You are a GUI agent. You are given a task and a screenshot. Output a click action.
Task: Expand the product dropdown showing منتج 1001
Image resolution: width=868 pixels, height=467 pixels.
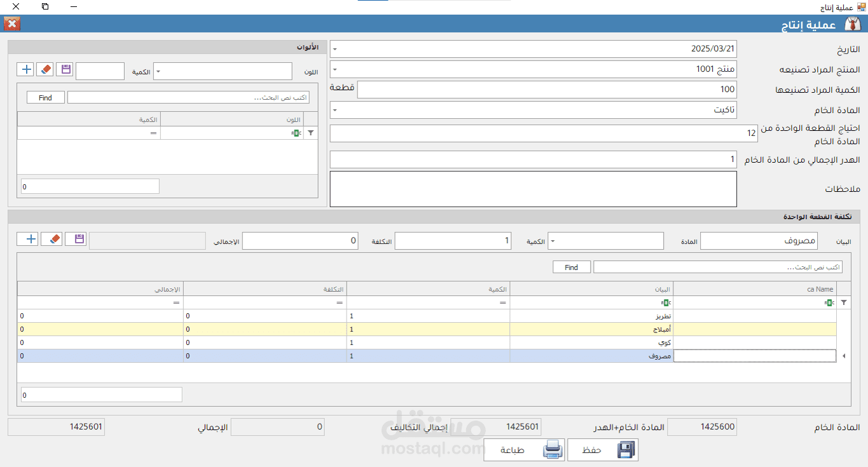tap(335, 69)
